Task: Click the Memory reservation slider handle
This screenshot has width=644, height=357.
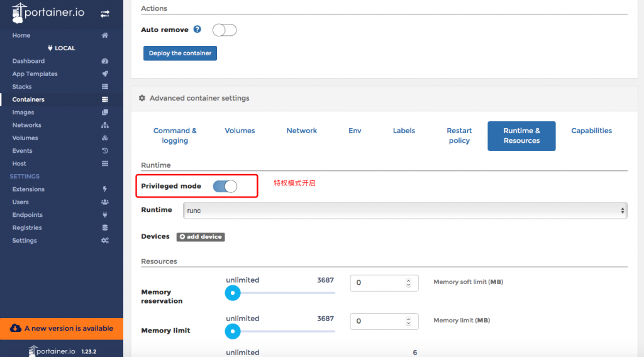Action: click(x=233, y=293)
